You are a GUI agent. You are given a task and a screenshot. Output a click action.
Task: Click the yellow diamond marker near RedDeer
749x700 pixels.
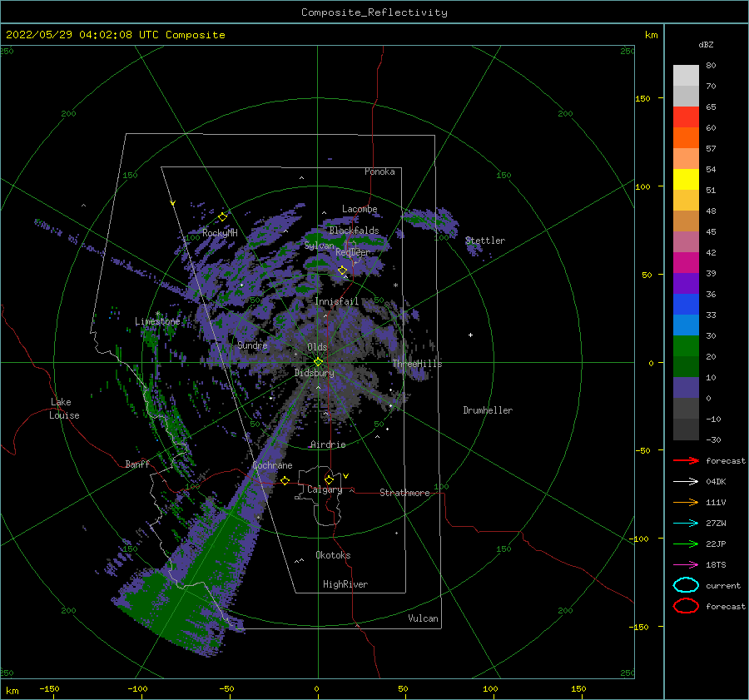click(342, 271)
